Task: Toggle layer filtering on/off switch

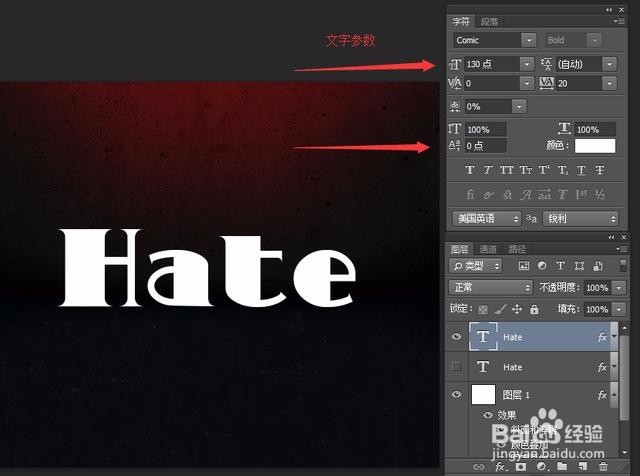Action: pos(623,265)
